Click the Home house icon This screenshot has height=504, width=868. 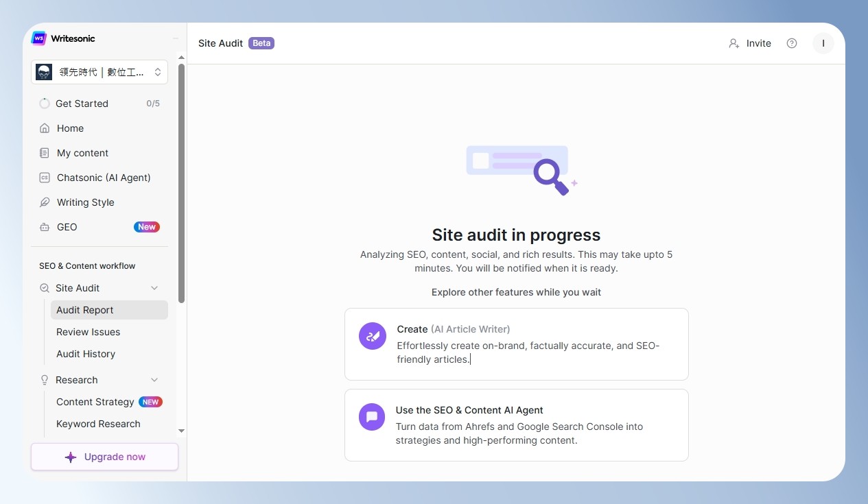click(x=45, y=128)
